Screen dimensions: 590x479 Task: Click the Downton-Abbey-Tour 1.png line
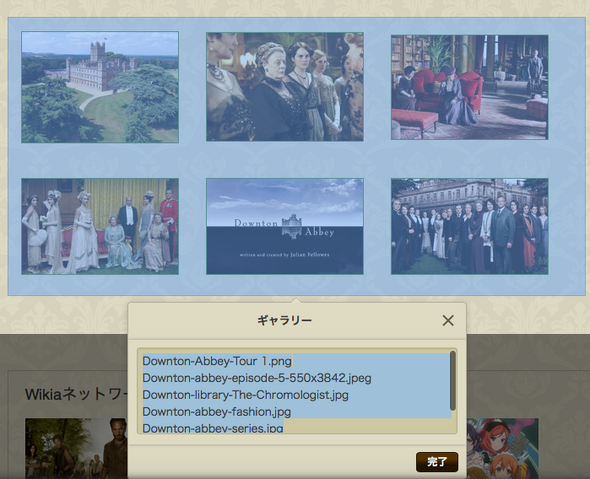[217, 361]
